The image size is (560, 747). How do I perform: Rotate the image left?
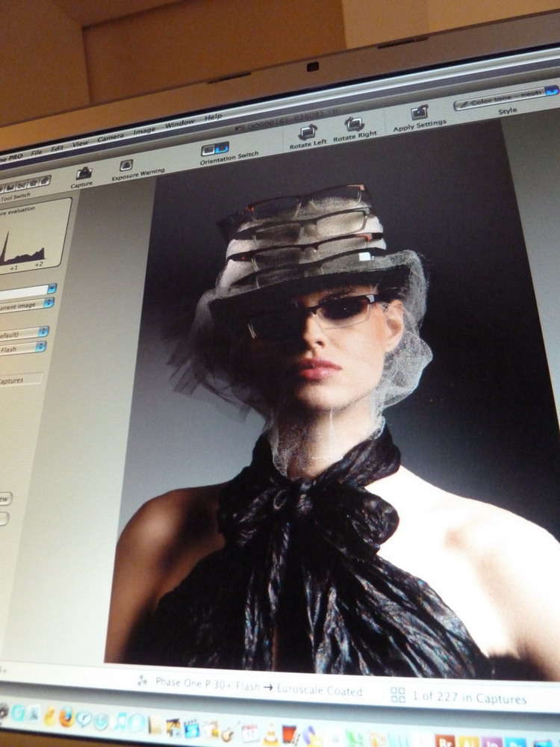click(x=307, y=132)
